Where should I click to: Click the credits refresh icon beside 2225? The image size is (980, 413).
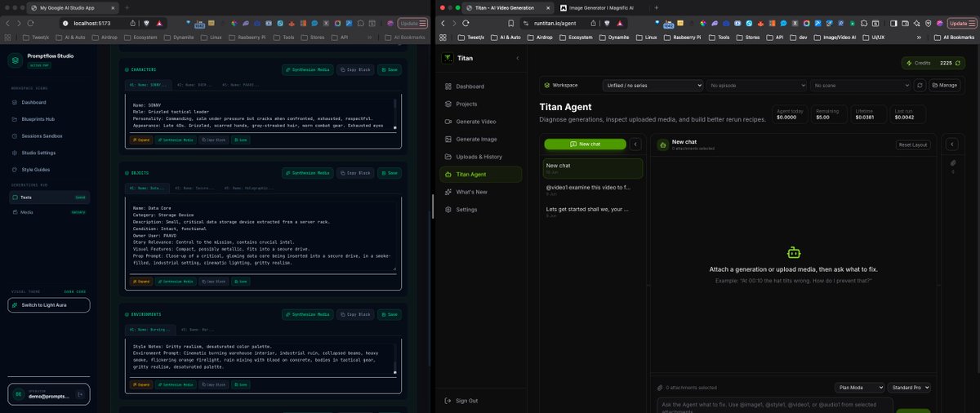(960, 63)
